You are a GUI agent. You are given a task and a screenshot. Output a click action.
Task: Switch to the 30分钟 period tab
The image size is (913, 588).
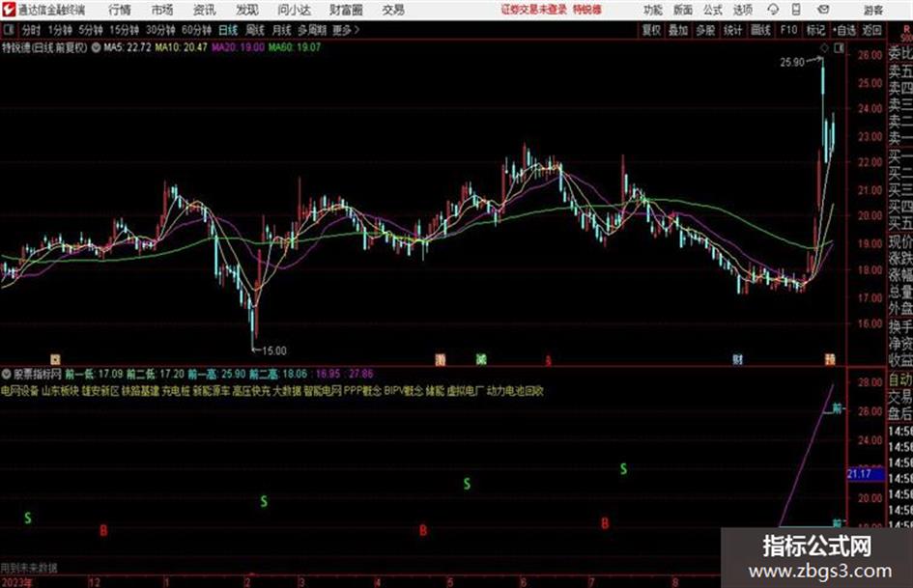(x=160, y=30)
